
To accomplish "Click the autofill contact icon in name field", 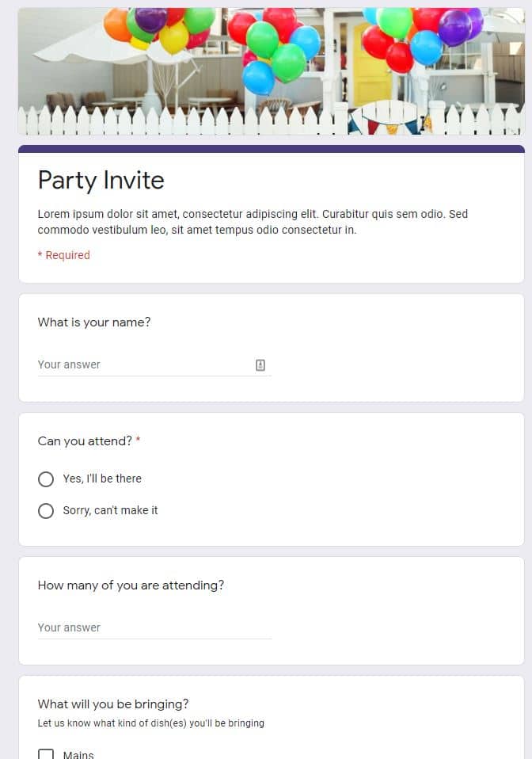I will pos(260,364).
